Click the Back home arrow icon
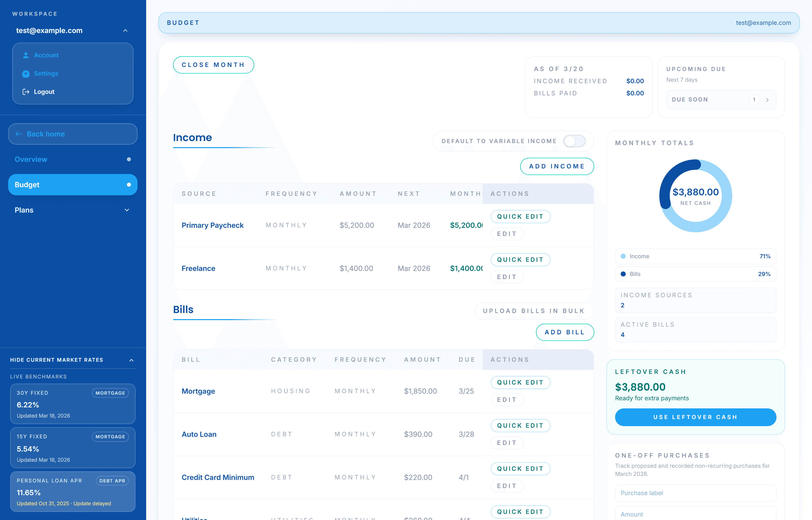 [x=19, y=134]
